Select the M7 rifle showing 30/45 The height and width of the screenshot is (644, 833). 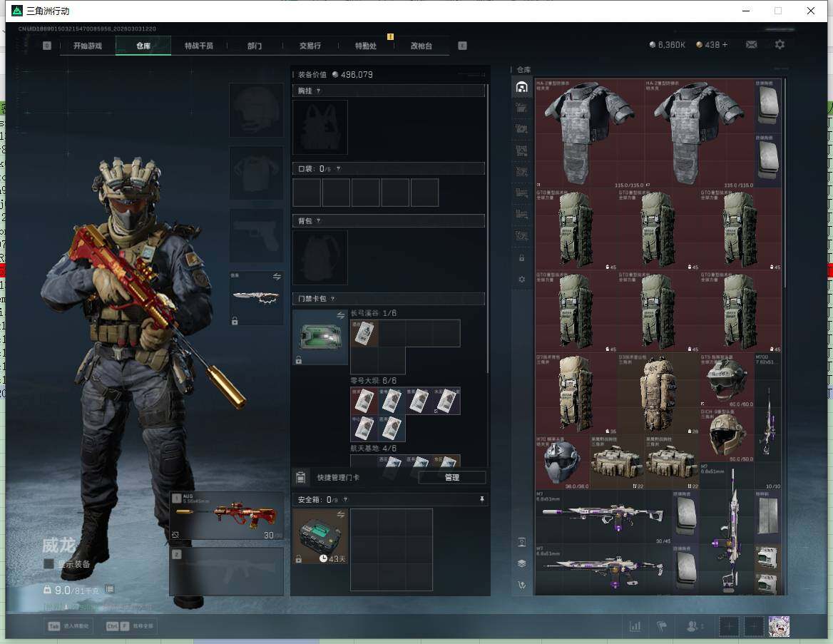[603, 516]
